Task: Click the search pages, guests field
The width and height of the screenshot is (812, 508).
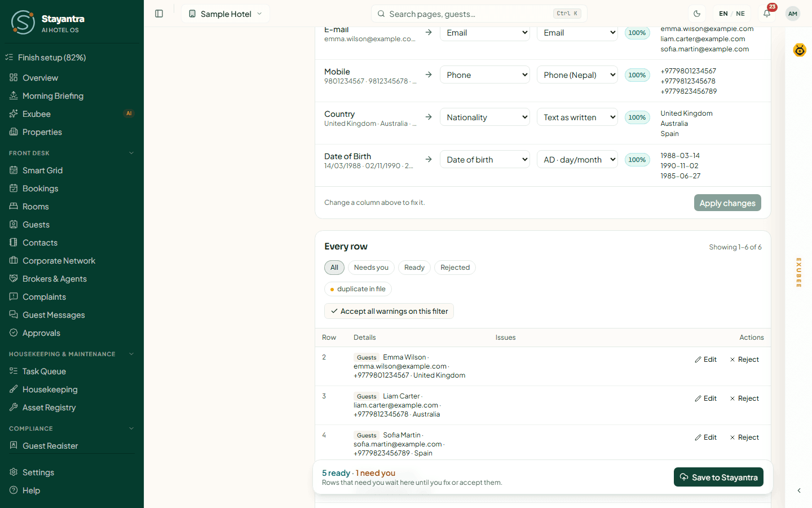Action: coord(479,14)
